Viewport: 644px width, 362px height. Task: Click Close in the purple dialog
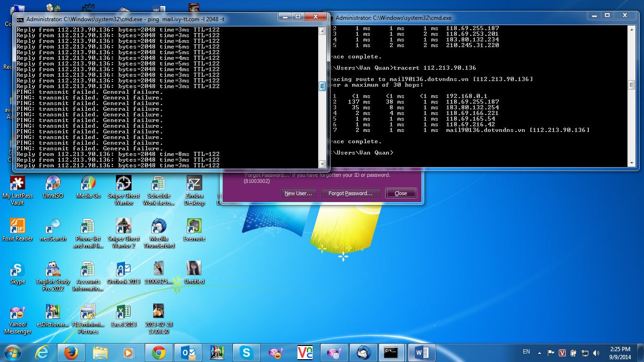pyautogui.click(x=401, y=193)
